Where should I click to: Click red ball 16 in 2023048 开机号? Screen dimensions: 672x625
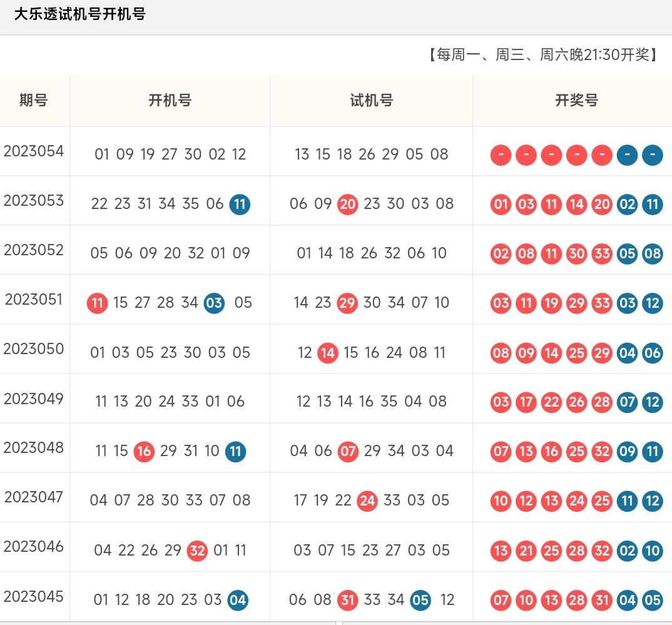tap(144, 452)
